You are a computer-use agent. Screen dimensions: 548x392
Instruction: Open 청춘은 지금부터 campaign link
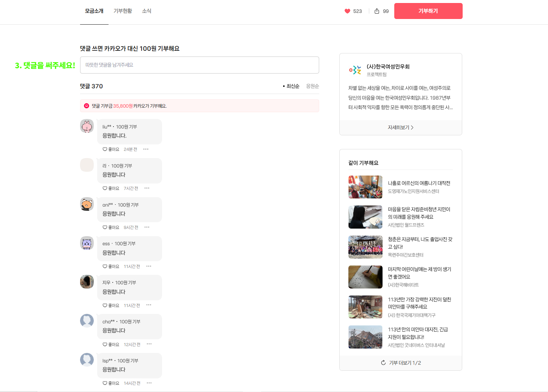click(x=420, y=243)
